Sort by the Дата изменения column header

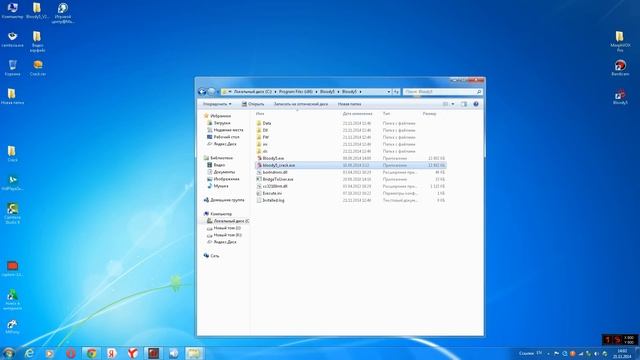357,113
